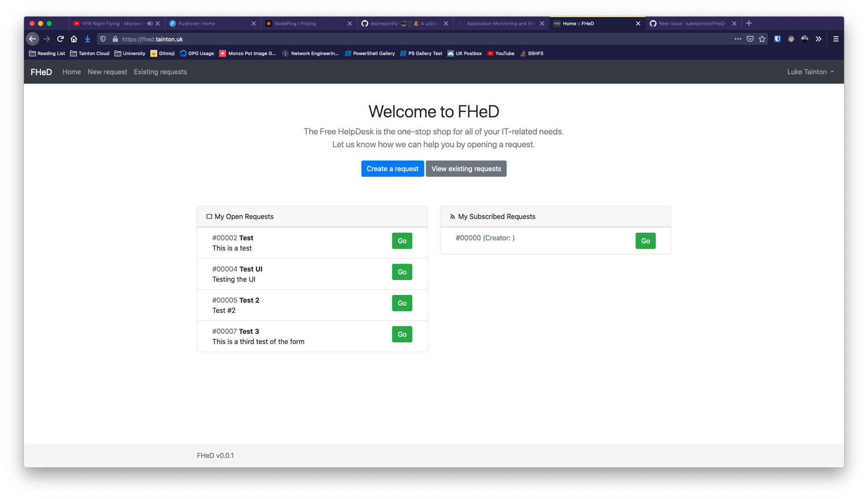Reload the page via refresh icon
The height and width of the screenshot is (499, 868).
click(x=60, y=39)
